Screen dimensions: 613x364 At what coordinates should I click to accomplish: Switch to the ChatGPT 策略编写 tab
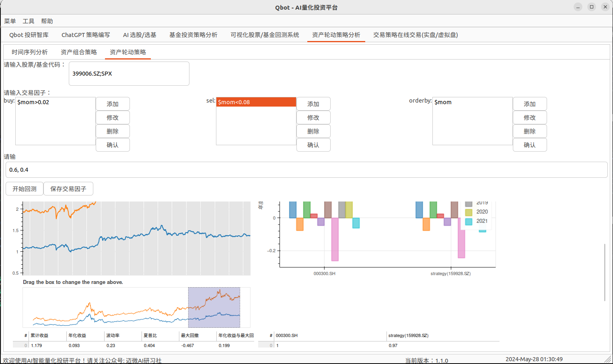click(86, 35)
